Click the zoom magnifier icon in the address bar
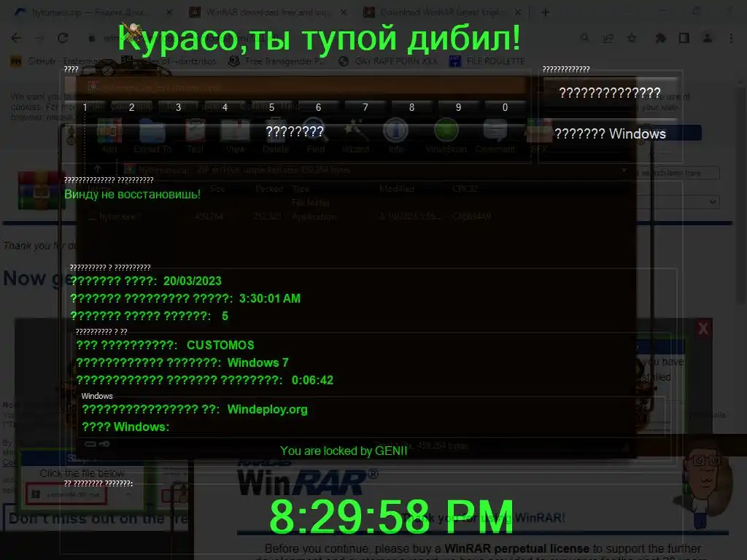 tap(584, 38)
